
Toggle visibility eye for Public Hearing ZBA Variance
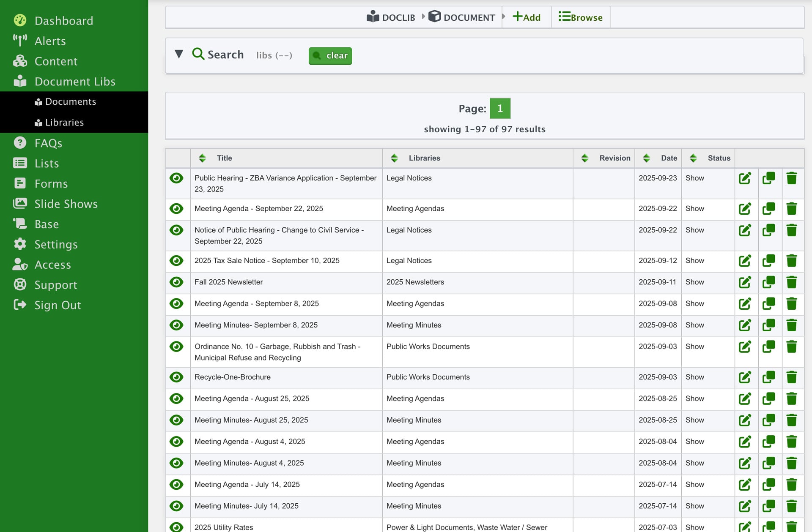point(176,178)
